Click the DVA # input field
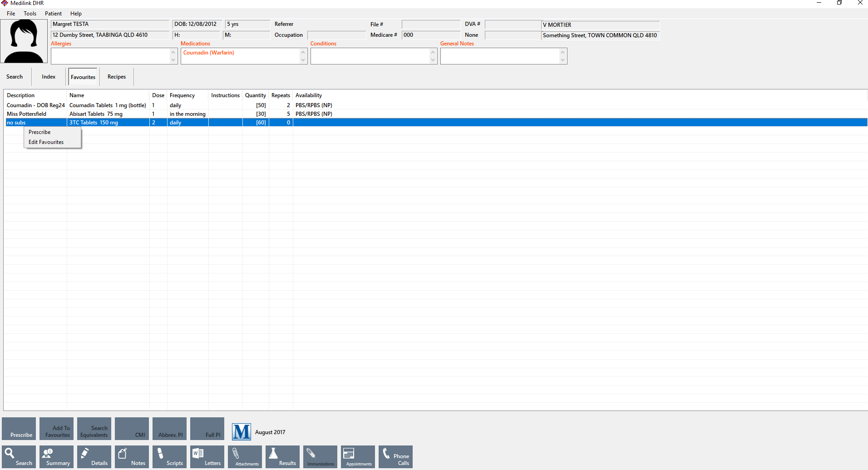 click(513, 25)
